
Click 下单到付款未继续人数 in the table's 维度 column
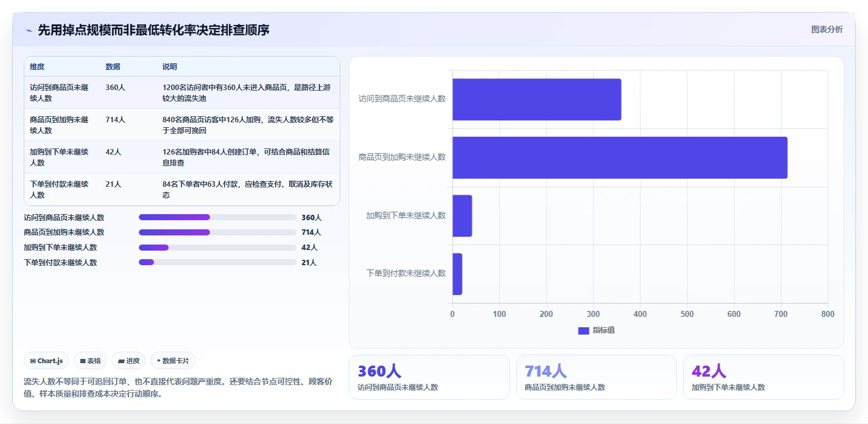click(60, 189)
